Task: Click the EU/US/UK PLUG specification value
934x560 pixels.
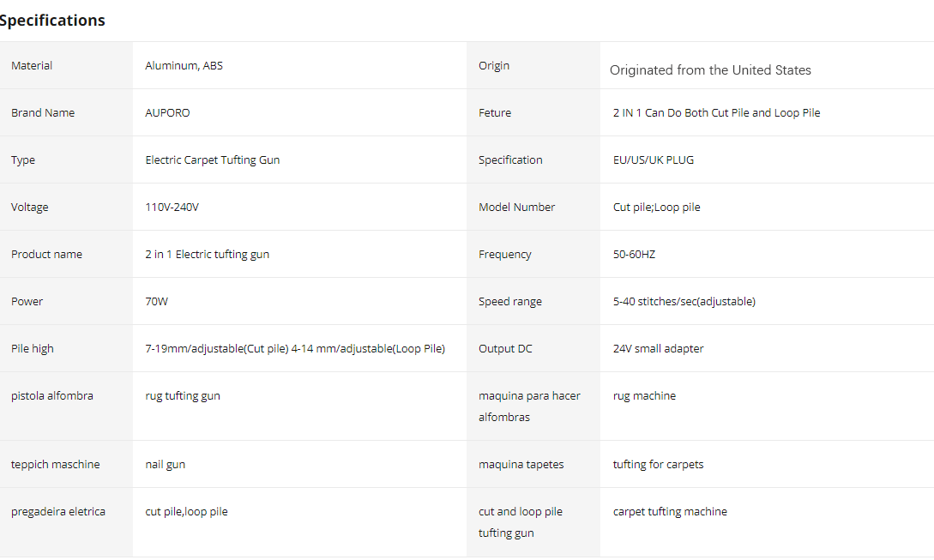Action: click(654, 160)
